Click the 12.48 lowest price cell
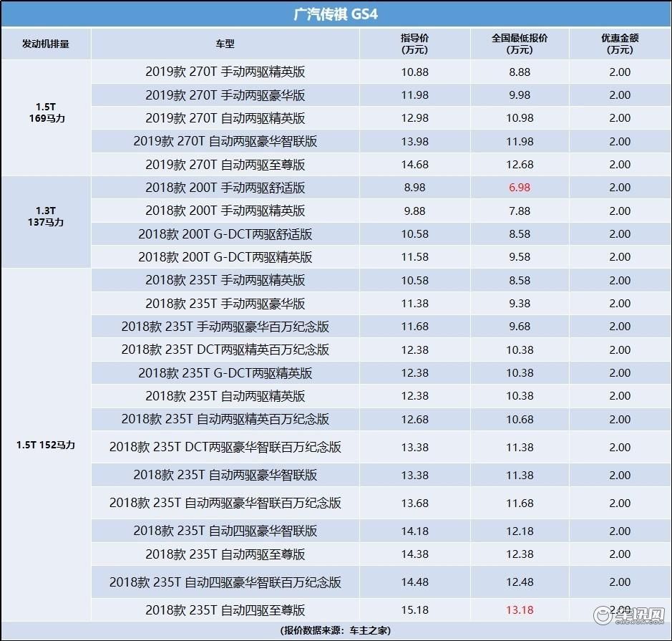Screen dimensions: 672x641 tap(520, 582)
